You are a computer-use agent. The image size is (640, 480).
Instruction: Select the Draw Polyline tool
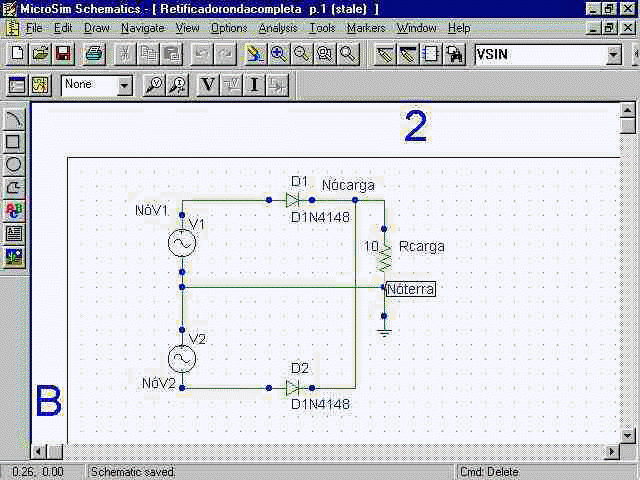pos(14,187)
